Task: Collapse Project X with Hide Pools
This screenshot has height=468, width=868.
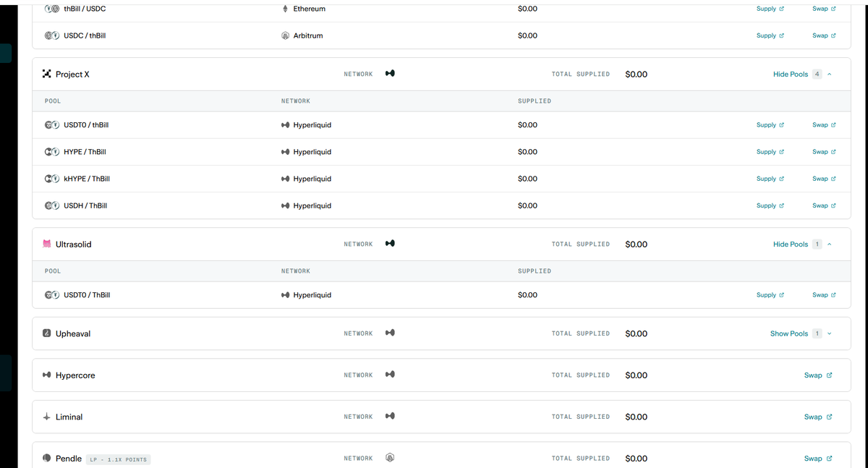Action: (x=802, y=74)
